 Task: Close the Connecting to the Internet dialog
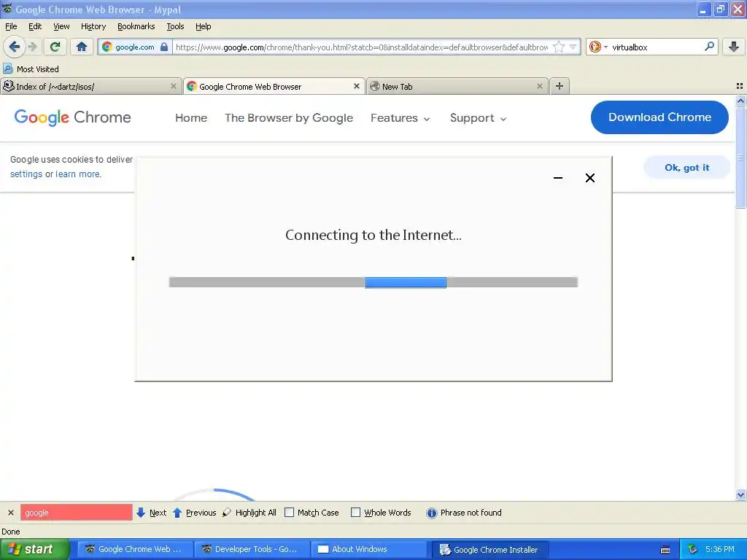tap(589, 178)
